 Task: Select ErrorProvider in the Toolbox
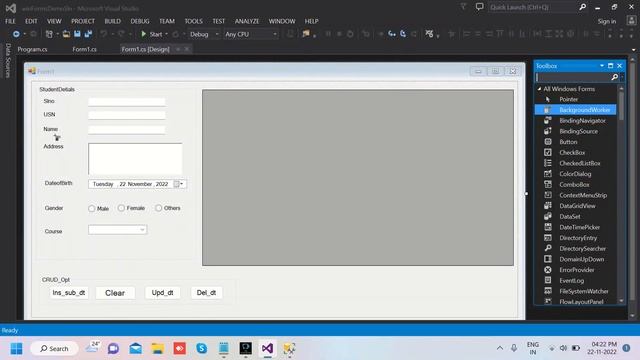tap(576, 270)
